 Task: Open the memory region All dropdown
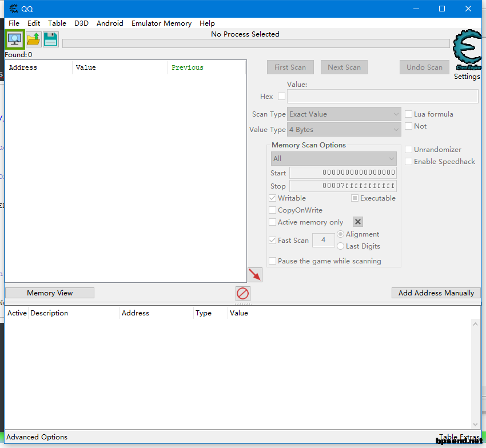[334, 159]
